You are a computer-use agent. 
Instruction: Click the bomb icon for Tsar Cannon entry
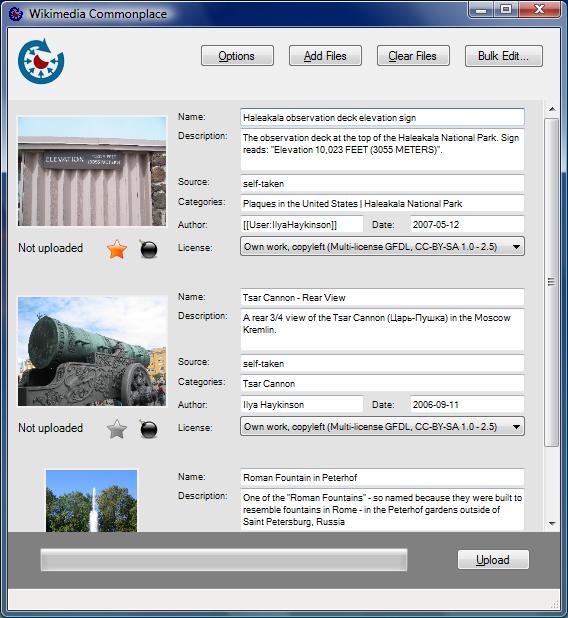point(149,429)
